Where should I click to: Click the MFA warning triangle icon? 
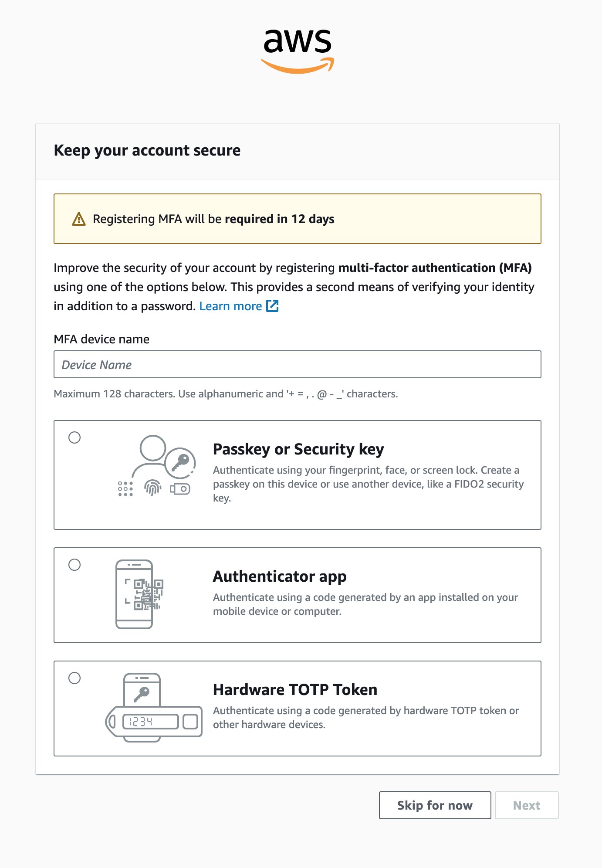tap(78, 219)
